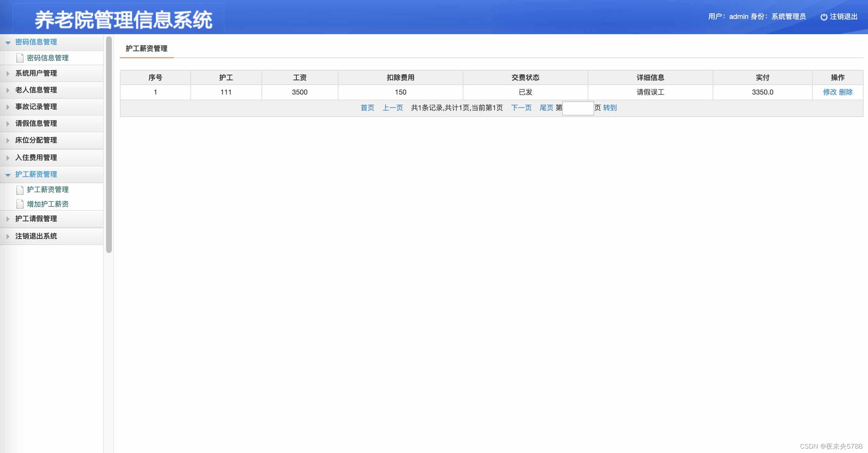Click the salary cell 3500
The image size is (868, 453).
[300, 92]
